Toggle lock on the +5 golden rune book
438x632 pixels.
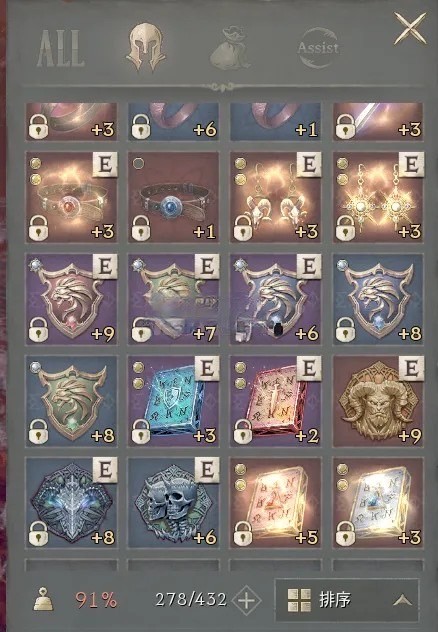coord(243,533)
